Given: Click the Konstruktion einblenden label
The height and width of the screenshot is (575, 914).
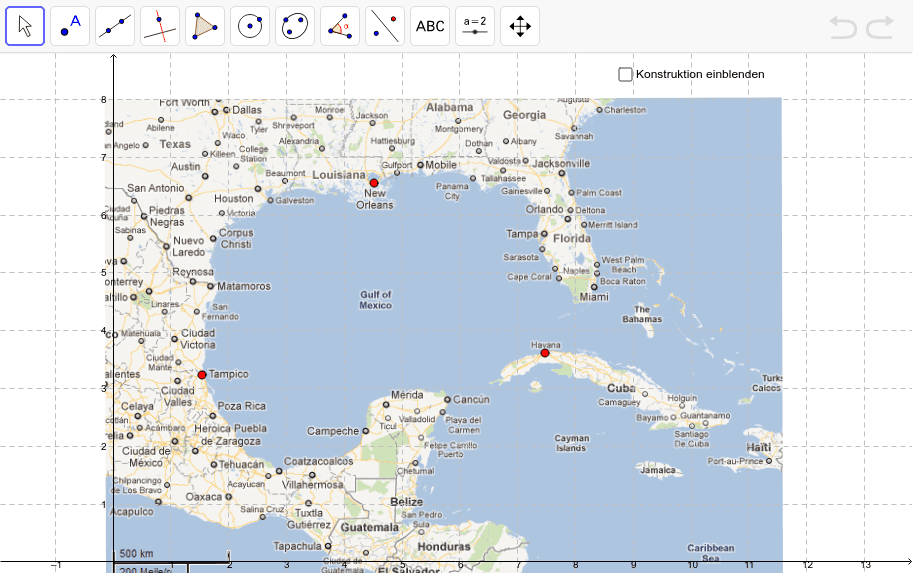Looking at the screenshot, I should 700,74.
